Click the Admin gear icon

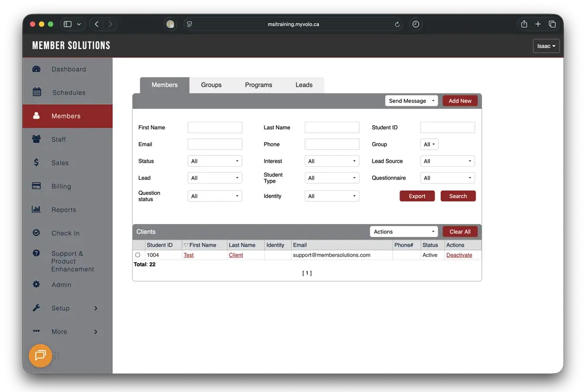pos(36,285)
